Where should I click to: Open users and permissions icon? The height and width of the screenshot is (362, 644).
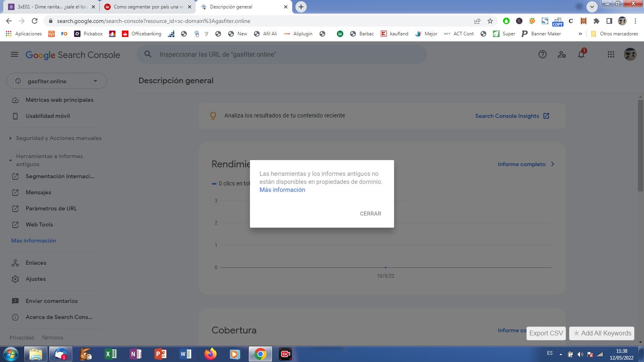(x=562, y=54)
